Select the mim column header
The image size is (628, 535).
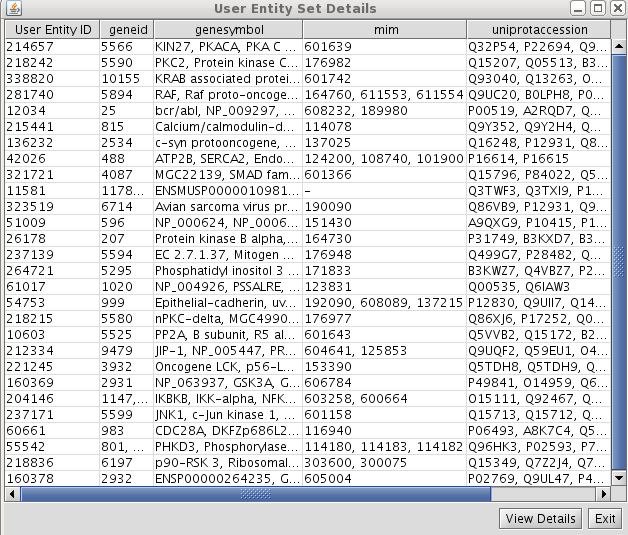tap(383, 29)
